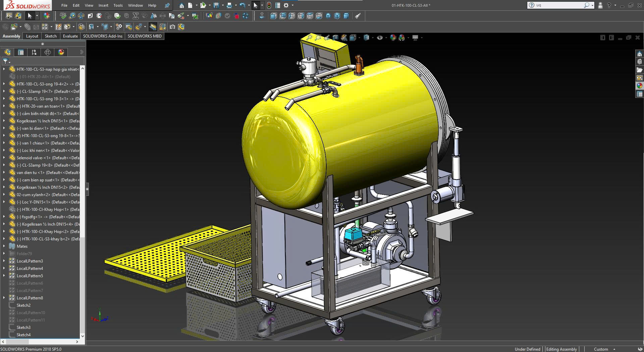Expand the Mates folder in tree
This screenshot has height=352, width=644.
click(x=4, y=246)
